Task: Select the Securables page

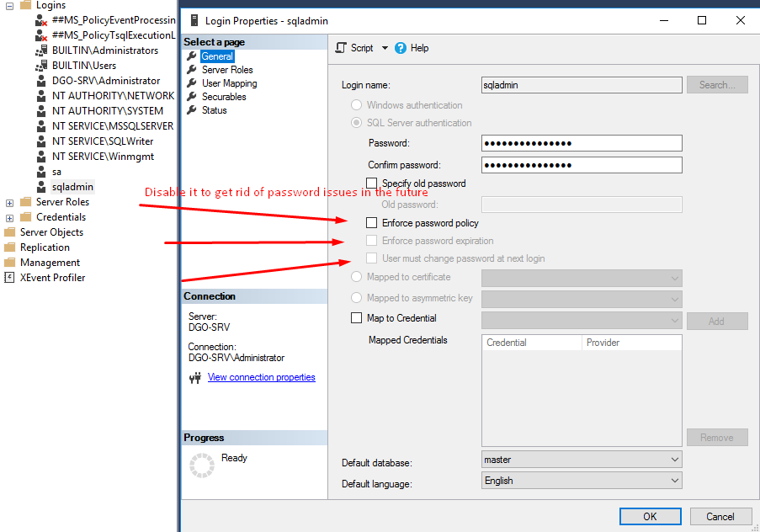Action: (224, 96)
